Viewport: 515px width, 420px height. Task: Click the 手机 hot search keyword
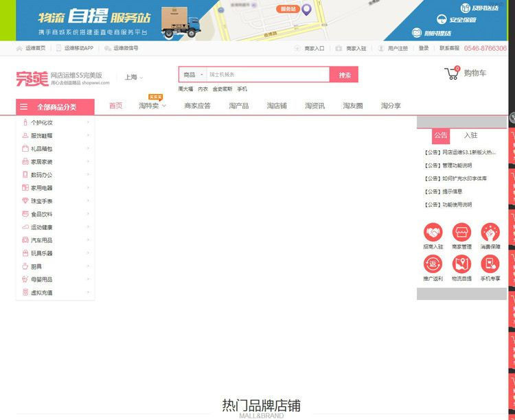242,89
